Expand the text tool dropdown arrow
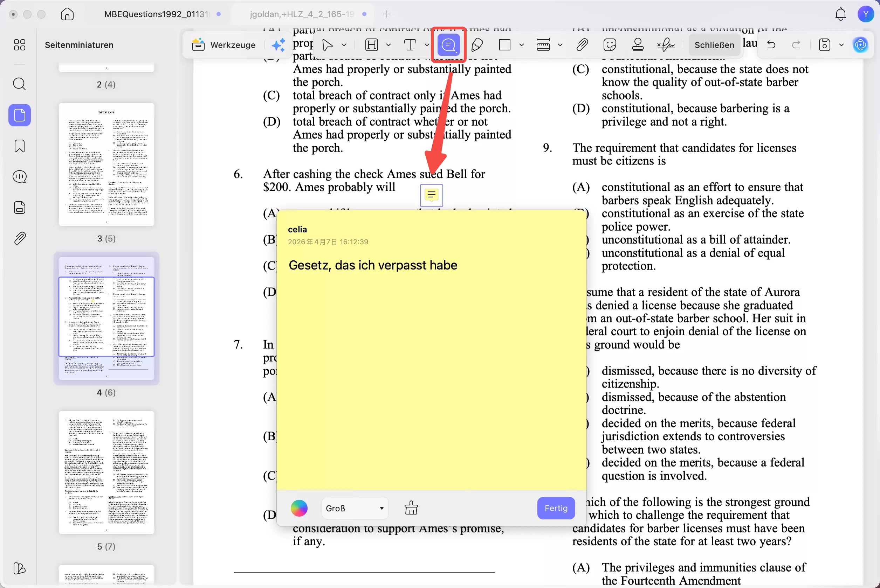This screenshot has height=588, width=880. coord(427,45)
